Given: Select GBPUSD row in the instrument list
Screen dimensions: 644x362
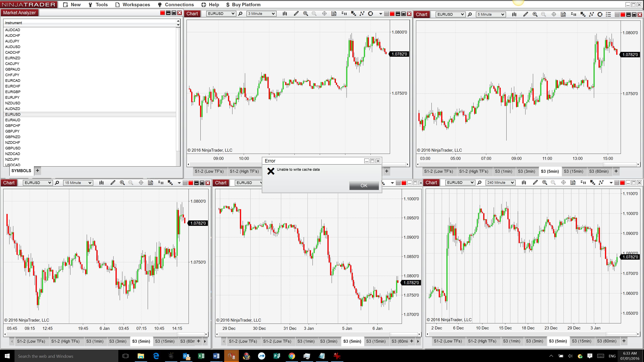Looking at the screenshot, I should click(x=13, y=148).
